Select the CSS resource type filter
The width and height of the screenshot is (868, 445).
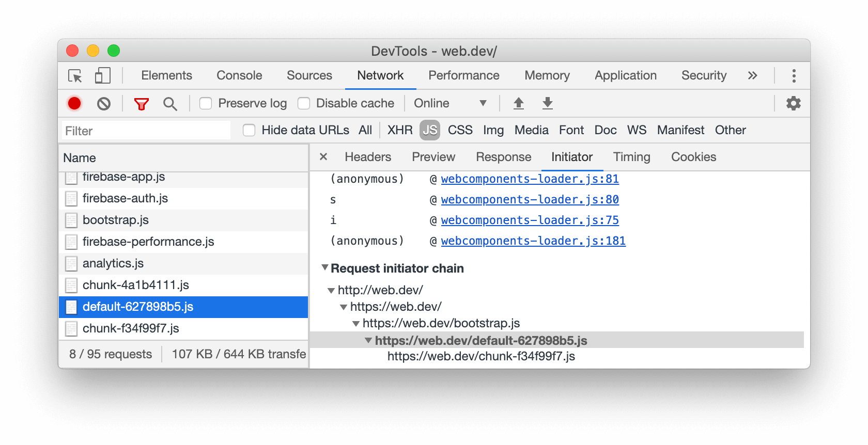(x=460, y=130)
